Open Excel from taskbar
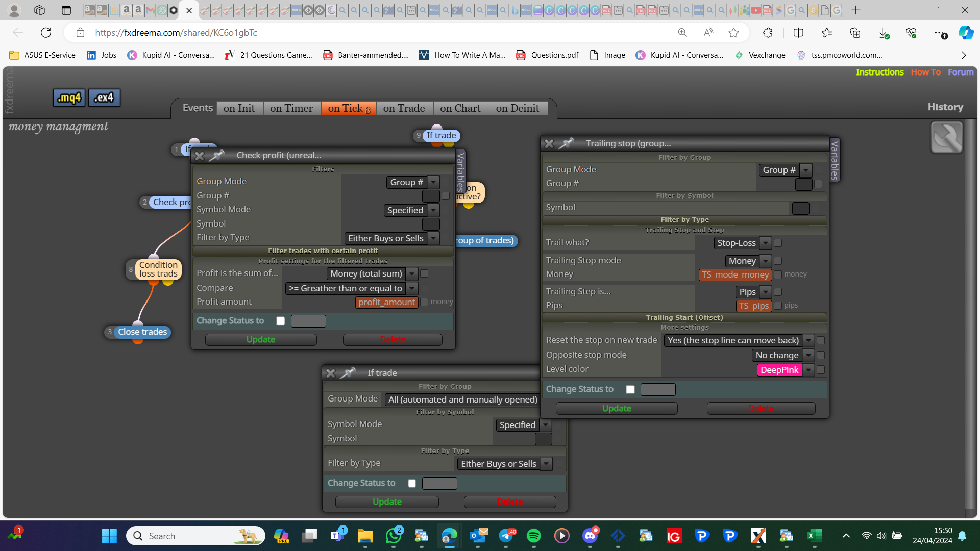 coord(814,536)
